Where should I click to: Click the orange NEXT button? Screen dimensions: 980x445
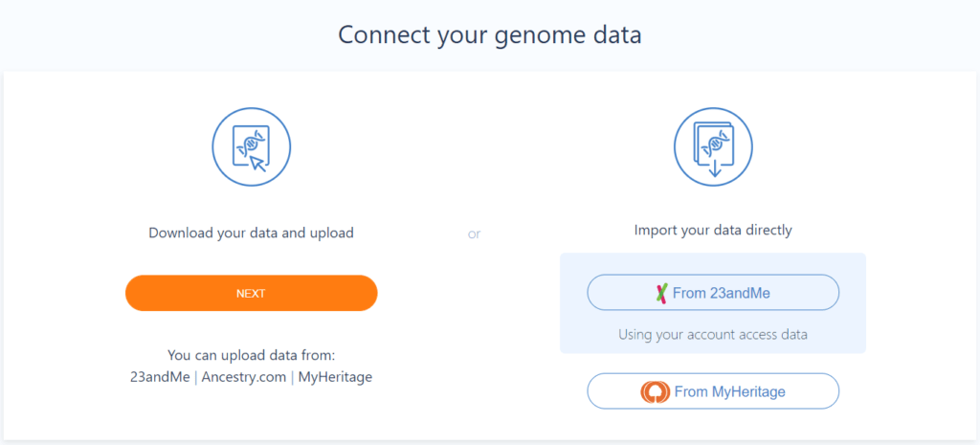pyautogui.click(x=252, y=293)
